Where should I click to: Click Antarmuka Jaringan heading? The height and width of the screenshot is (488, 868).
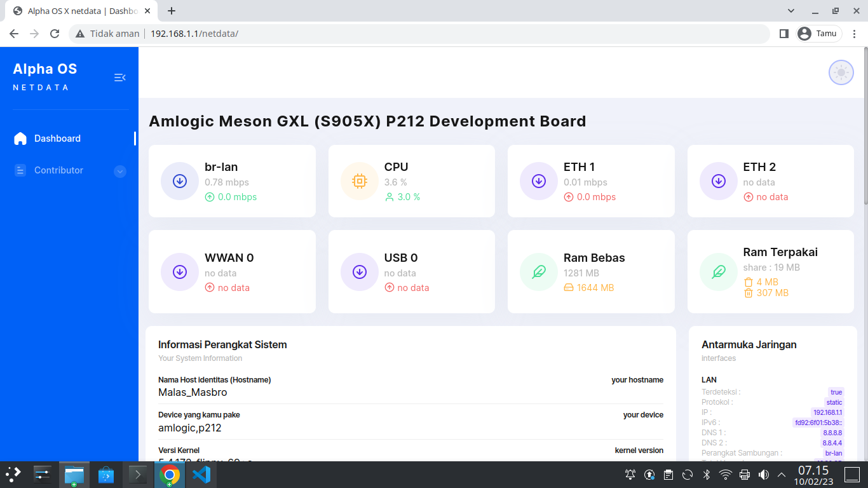click(749, 344)
